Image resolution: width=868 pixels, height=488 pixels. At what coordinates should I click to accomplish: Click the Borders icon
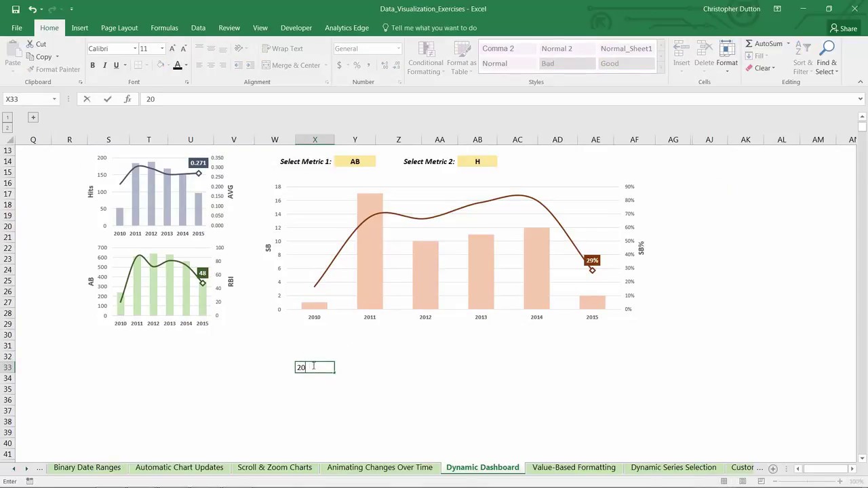138,65
